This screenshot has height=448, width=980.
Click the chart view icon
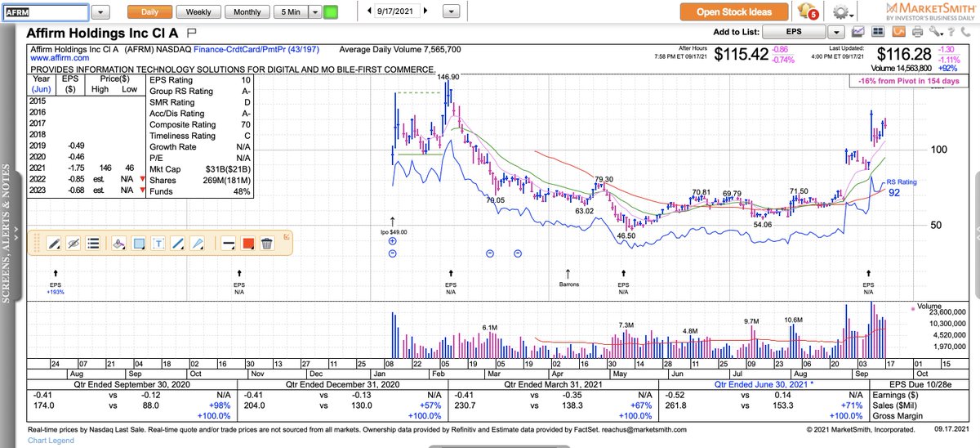(858, 32)
